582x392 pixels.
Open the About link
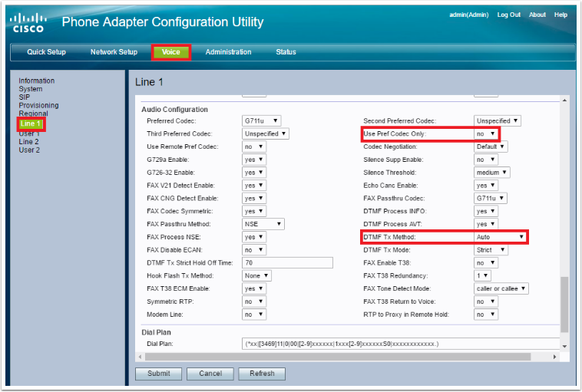(537, 15)
